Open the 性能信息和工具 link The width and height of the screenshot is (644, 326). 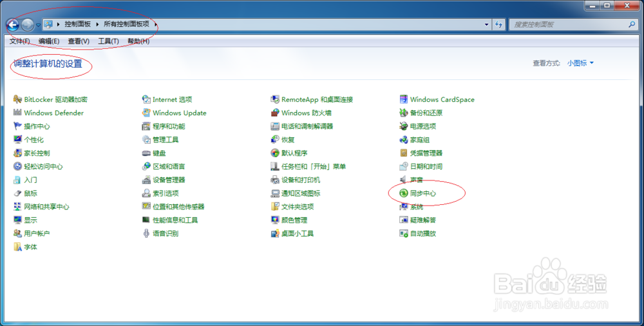(x=175, y=220)
